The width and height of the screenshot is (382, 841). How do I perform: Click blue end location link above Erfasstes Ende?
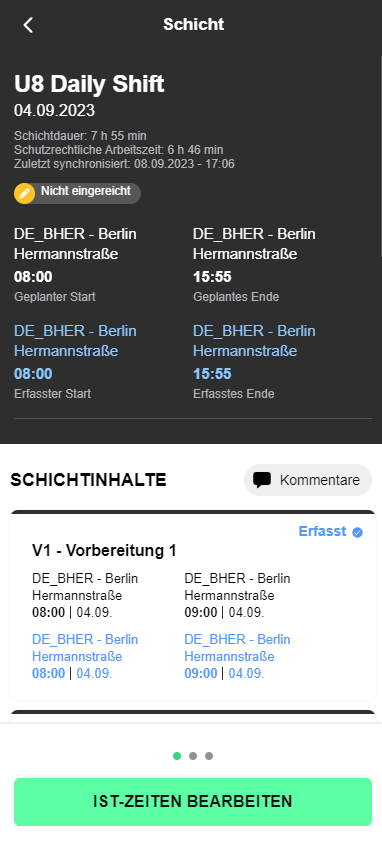tap(254, 341)
